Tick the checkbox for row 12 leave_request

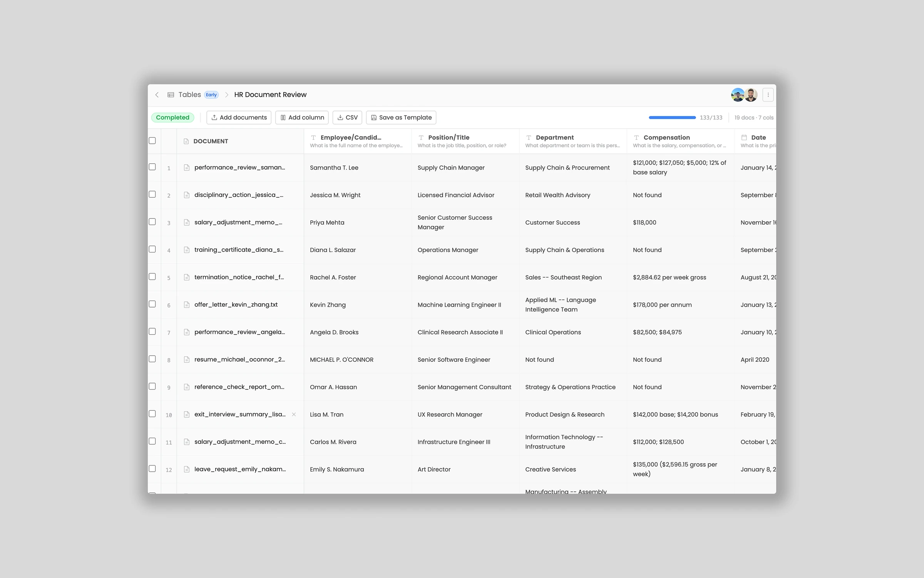pos(152,469)
